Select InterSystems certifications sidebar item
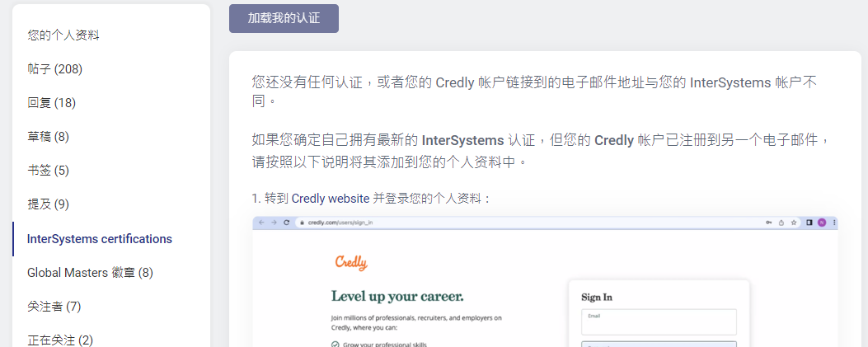Screen dimensions: 868x347 coord(100,239)
